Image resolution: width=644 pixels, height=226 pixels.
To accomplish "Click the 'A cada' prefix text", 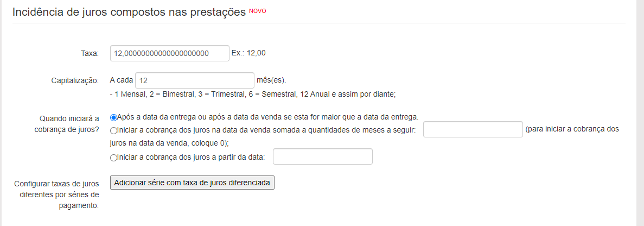I will (121, 80).
